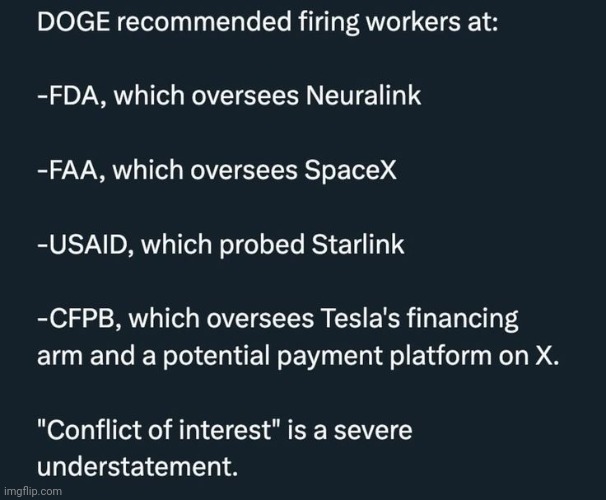Click "on X." at end of line
Viewport: 606px width, 500px height.
pyautogui.click(x=529, y=355)
